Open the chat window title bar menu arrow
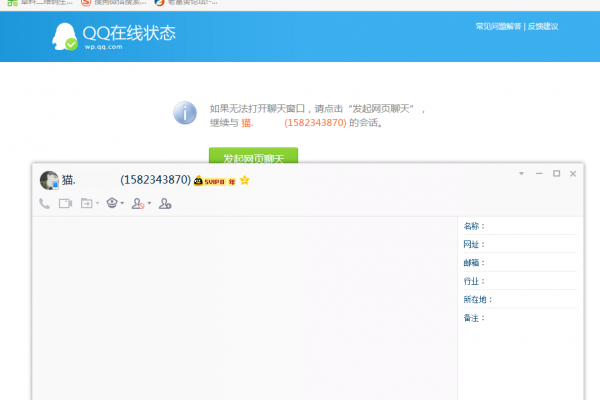This screenshot has height=400, width=600. click(521, 174)
